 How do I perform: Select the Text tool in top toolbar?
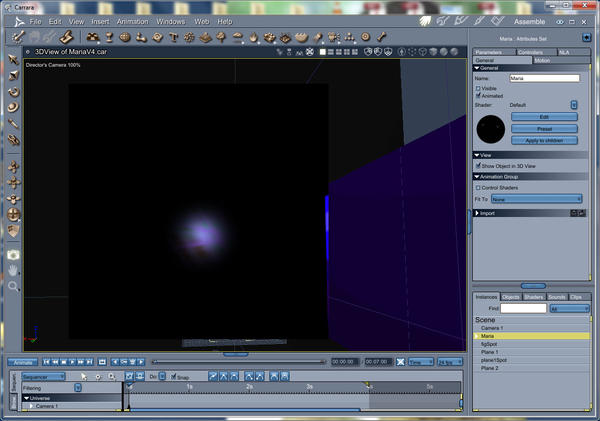click(173, 38)
